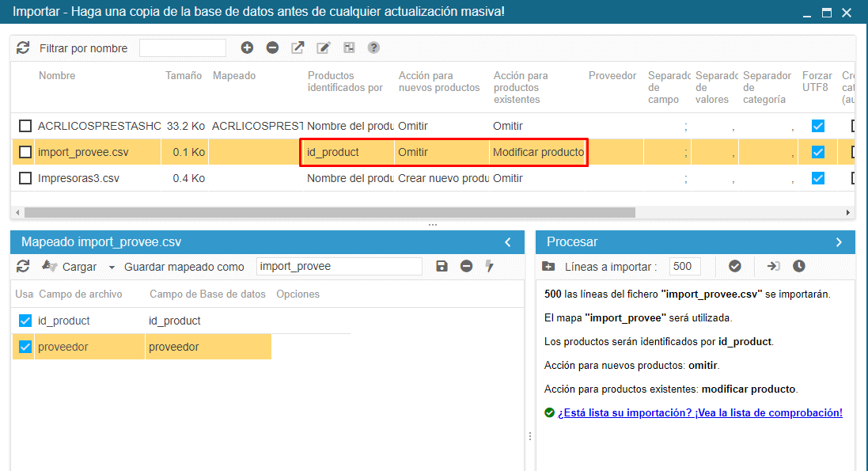
Task: Click the Cargar mapping icon
Action: 50,267
